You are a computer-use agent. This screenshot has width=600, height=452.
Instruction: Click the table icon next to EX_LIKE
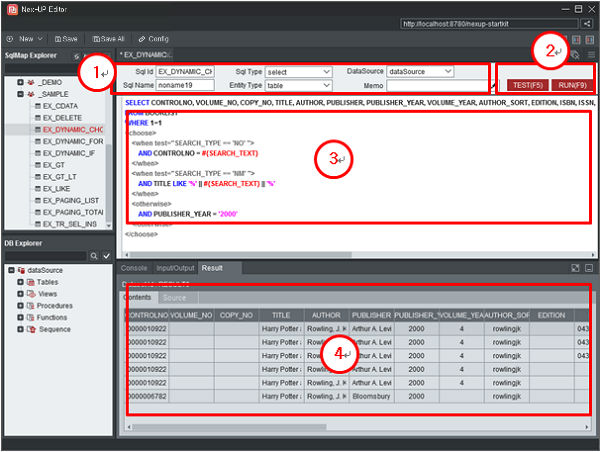pos(38,189)
